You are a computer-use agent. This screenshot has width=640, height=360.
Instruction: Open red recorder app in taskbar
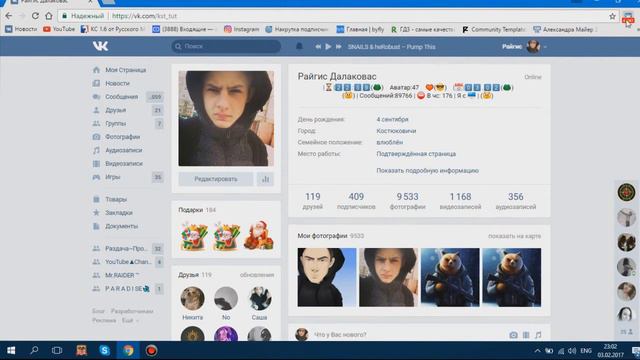pyautogui.click(x=151, y=351)
